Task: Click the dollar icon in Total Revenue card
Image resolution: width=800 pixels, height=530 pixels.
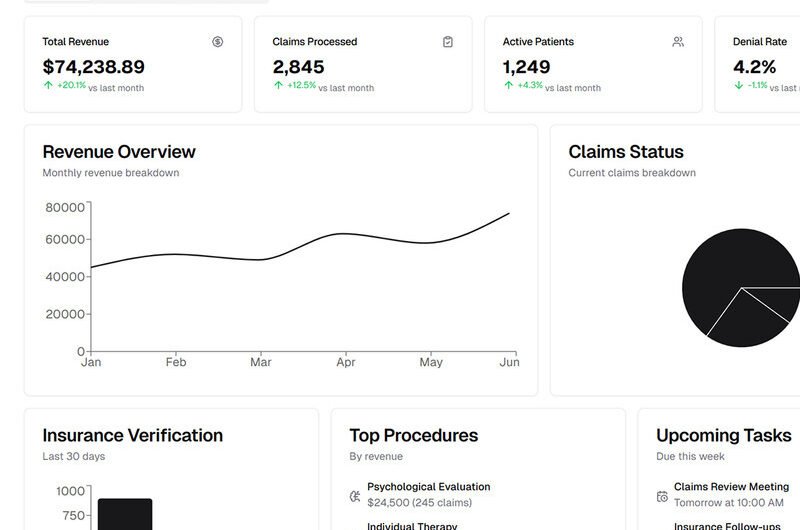Action: (218, 42)
